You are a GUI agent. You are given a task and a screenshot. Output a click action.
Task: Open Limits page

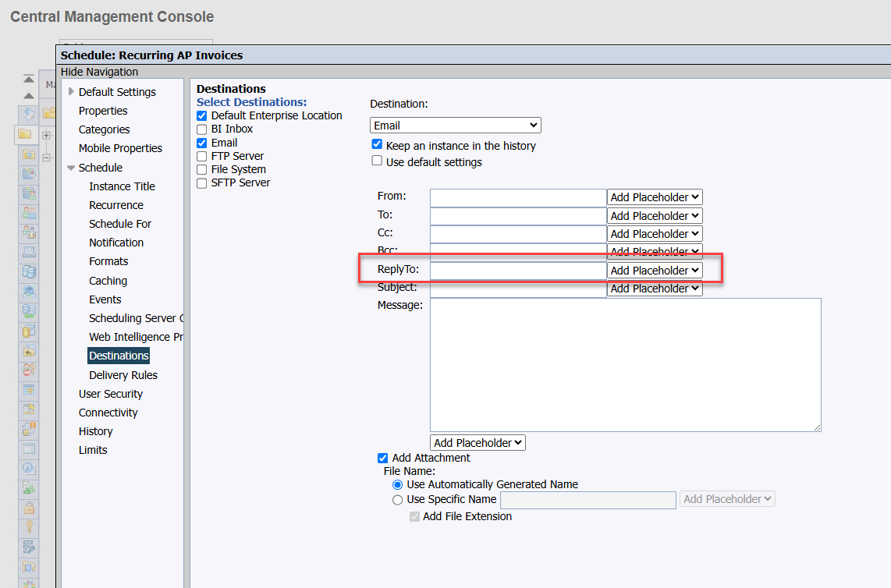pyautogui.click(x=93, y=450)
